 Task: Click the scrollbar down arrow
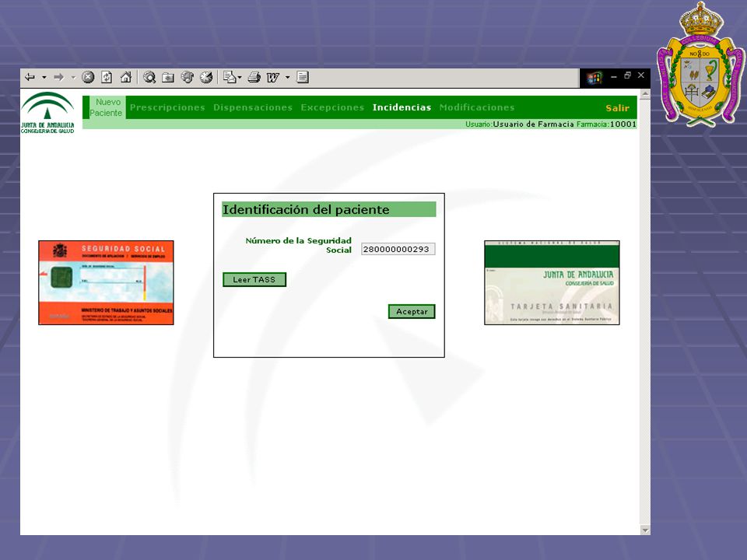click(x=645, y=530)
